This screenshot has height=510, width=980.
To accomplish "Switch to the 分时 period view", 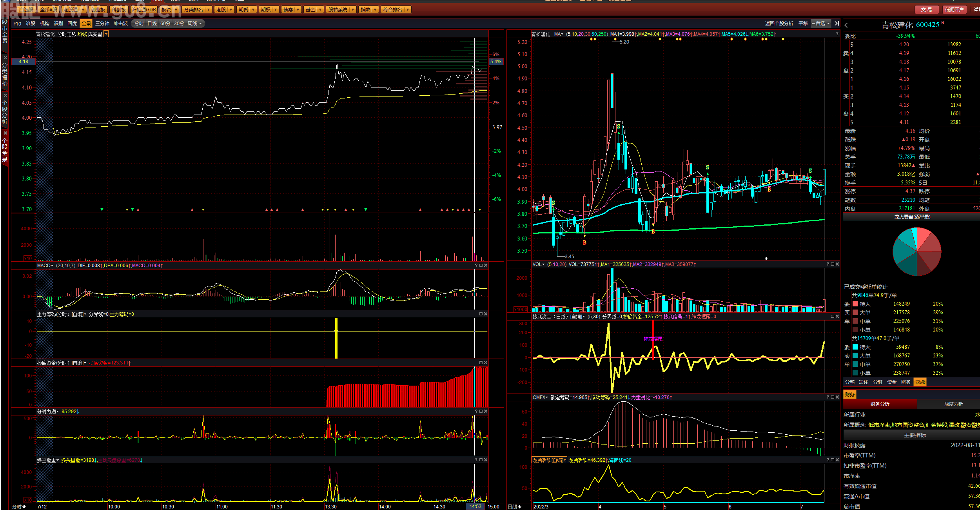I will click(139, 24).
